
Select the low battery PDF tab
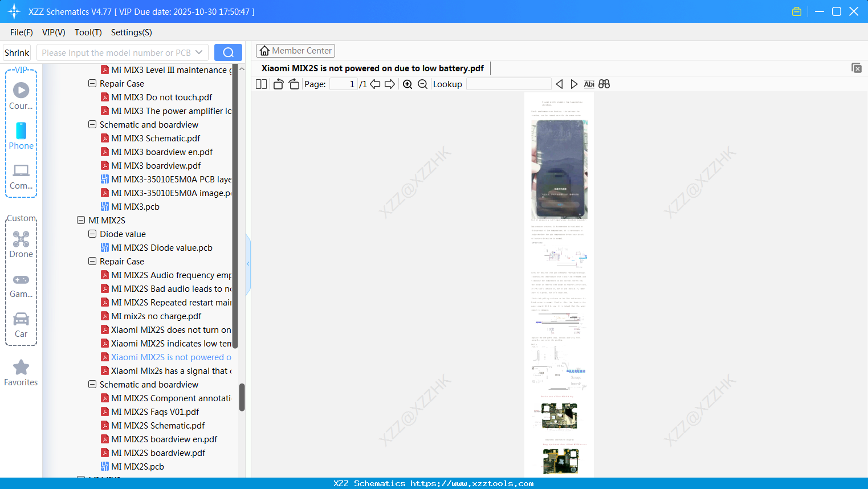(x=373, y=68)
